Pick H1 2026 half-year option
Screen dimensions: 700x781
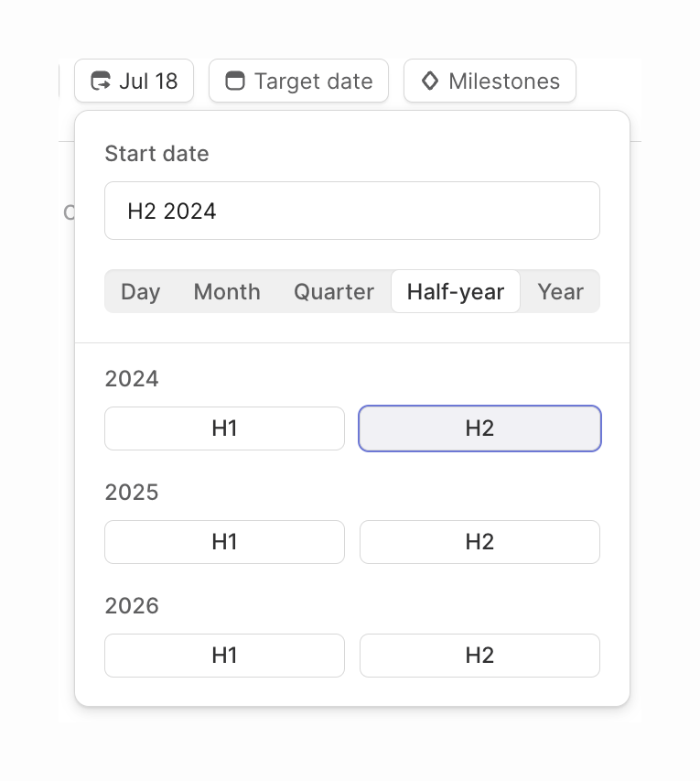point(224,655)
